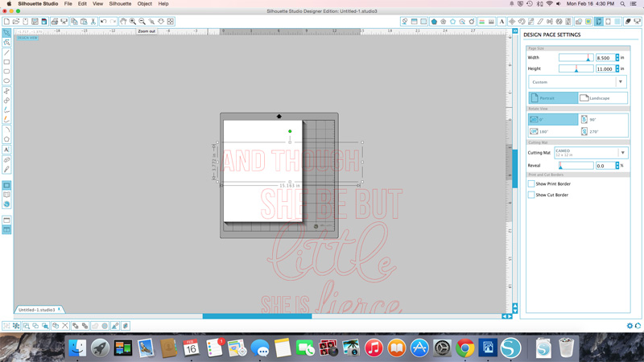644x362 pixels.
Task: Click the Fit to page icon
Action: (171, 22)
